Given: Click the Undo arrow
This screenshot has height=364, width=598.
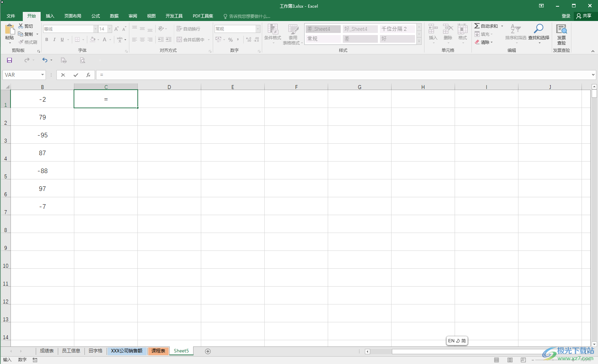Looking at the screenshot, I should pyautogui.click(x=45, y=60).
